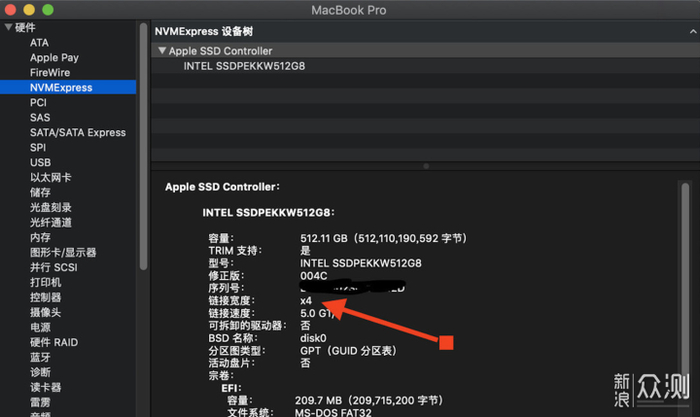Select SPI in the sidebar
The height and width of the screenshot is (417, 700).
point(38,147)
